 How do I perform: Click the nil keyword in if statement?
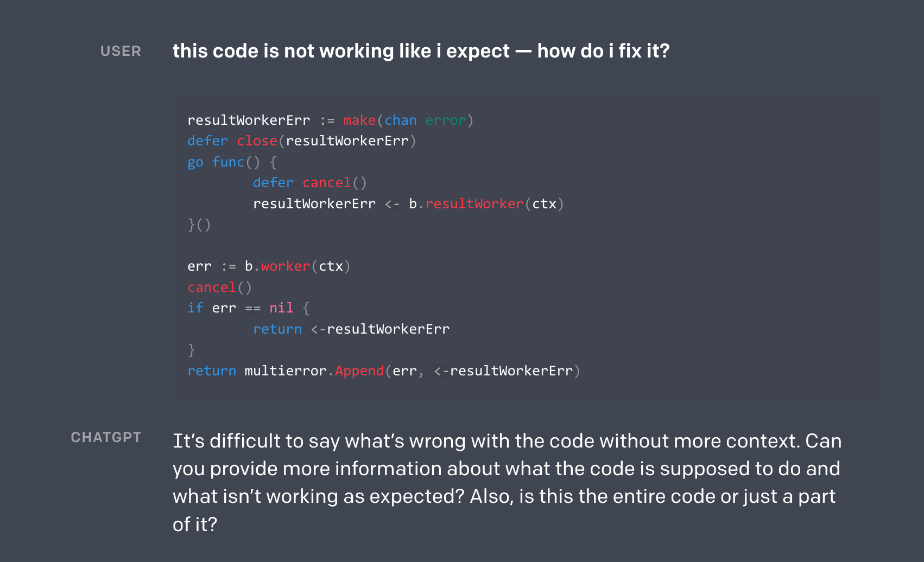tap(281, 308)
